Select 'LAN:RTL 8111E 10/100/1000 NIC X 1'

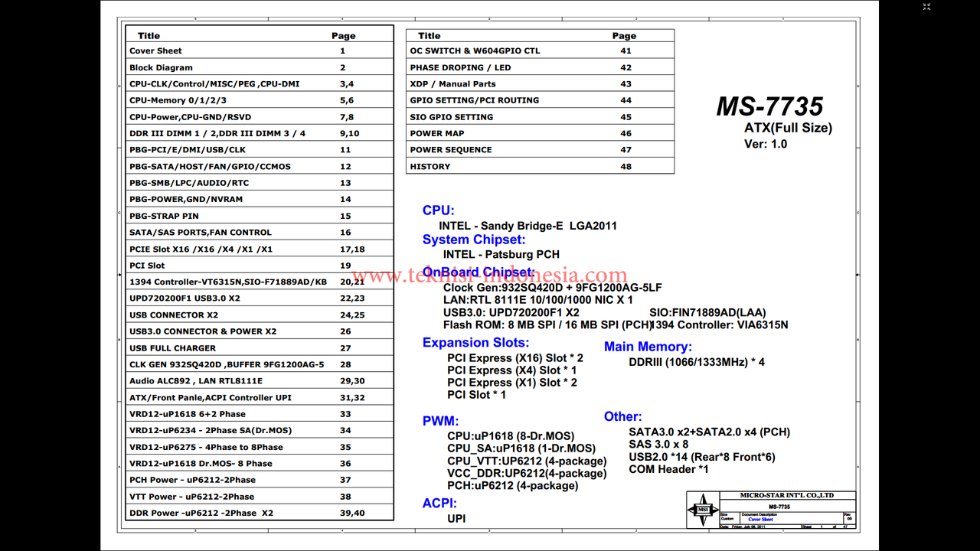[x=538, y=300]
